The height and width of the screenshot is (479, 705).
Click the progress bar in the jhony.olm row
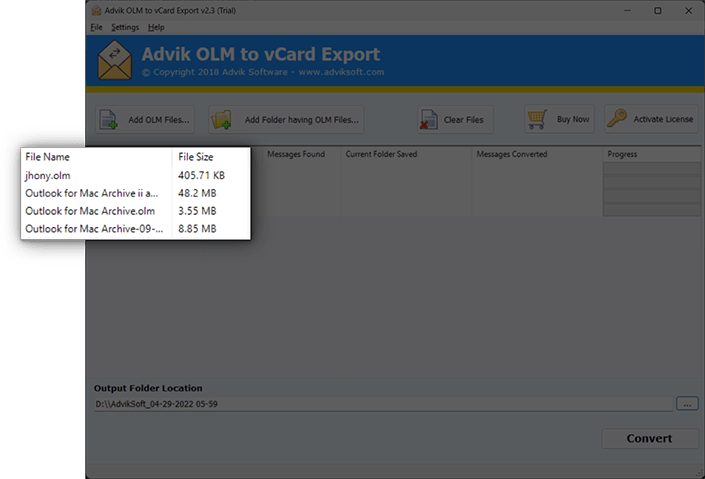[x=651, y=169]
